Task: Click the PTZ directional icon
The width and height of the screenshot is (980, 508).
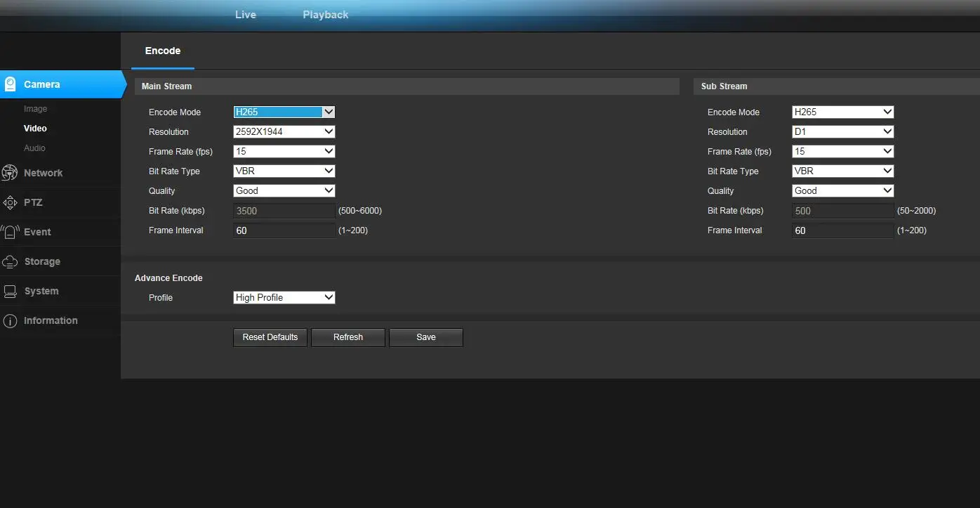Action: click(x=10, y=202)
